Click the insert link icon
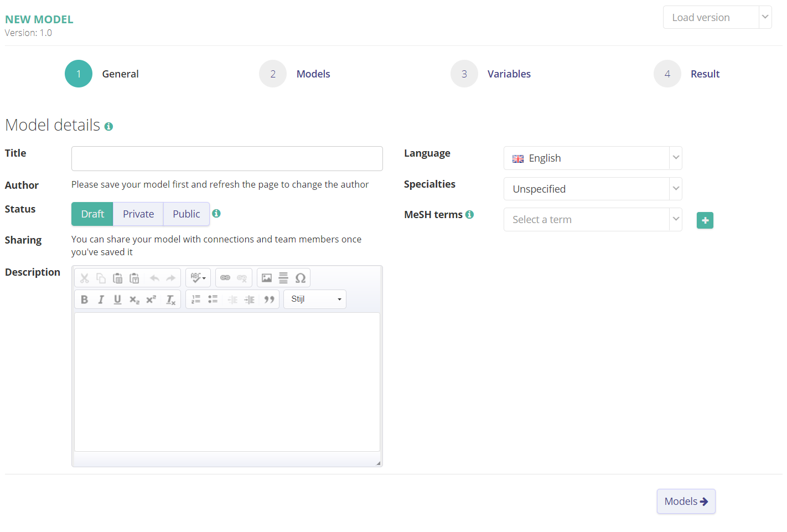 225,278
